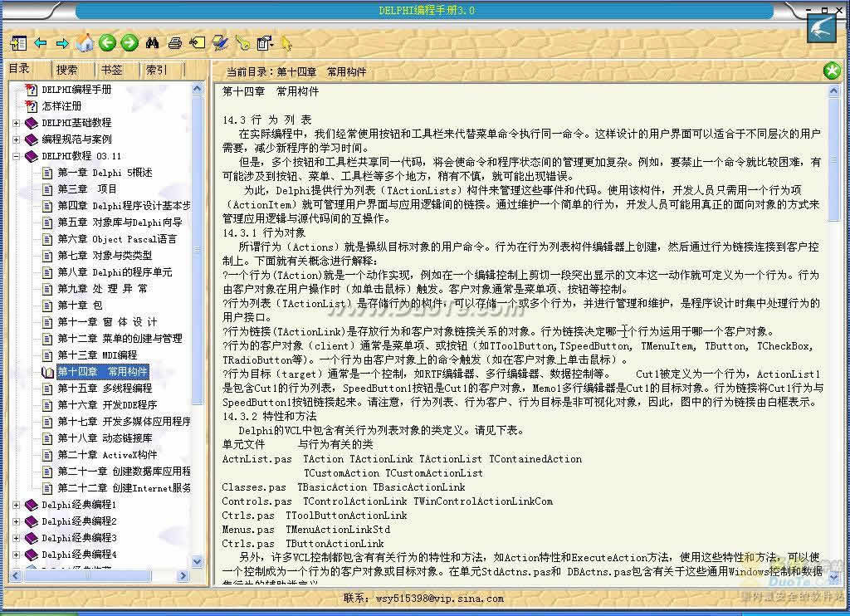Image resolution: width=850 pixels, height=616 pixels.
Task: Open the options dropdown icon in the toolbar
Action: pyautogui.click(x=265, y=43)
